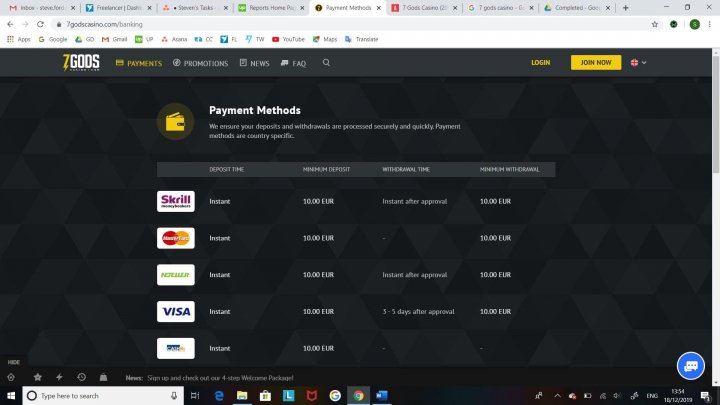The width and height of the screenshot is (720, 405).
Task: Go to the News menu item
Action: (254, 63)
